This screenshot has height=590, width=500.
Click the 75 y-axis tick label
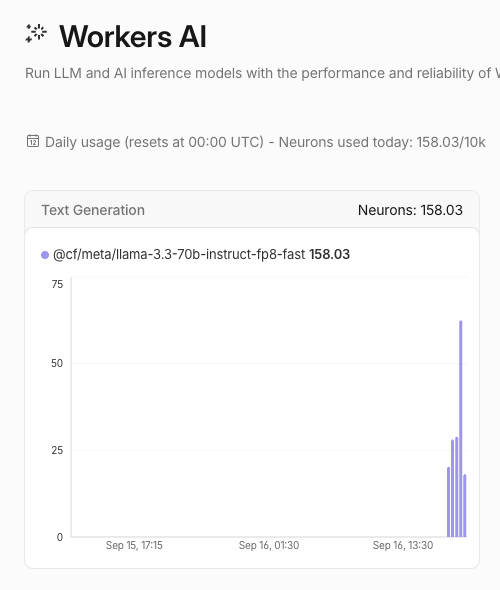coord(57,284)
